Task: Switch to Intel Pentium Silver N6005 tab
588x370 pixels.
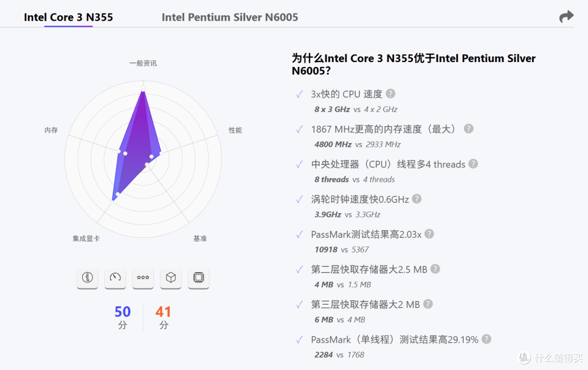Action: (230, 17)
